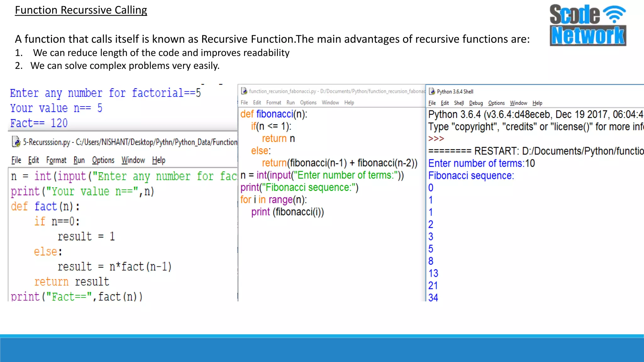Open Run menu in fibonacci editor window
This screenshot has width=644, height=362.
click(x=291, y=102)
